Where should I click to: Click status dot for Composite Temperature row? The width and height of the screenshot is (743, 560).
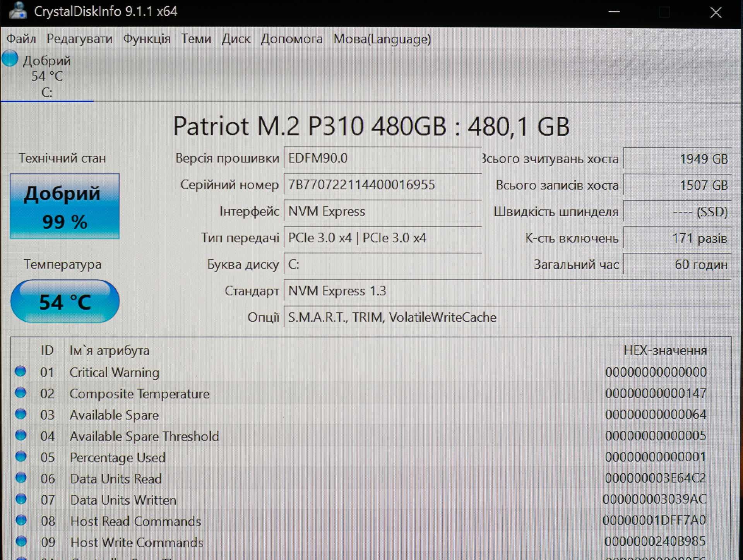point(21,393)
